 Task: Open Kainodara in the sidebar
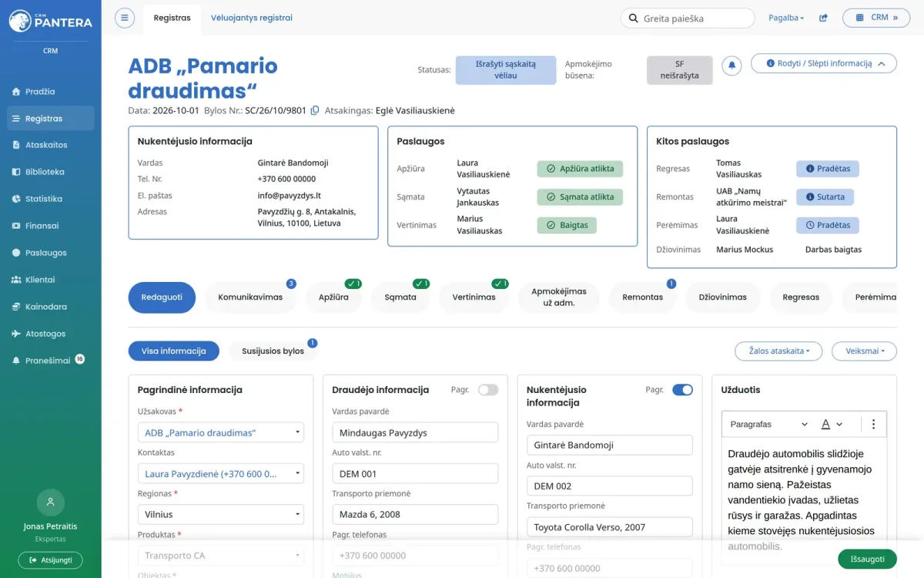pos(51,307)
